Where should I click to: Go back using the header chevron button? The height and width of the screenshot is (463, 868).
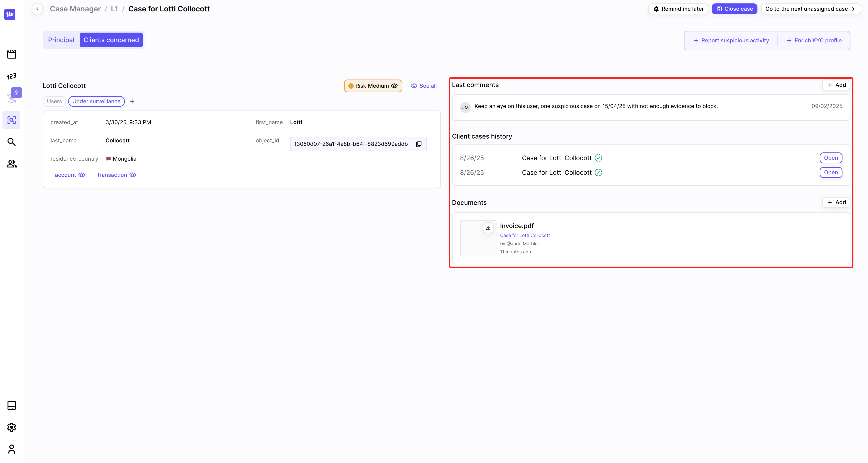37,9
